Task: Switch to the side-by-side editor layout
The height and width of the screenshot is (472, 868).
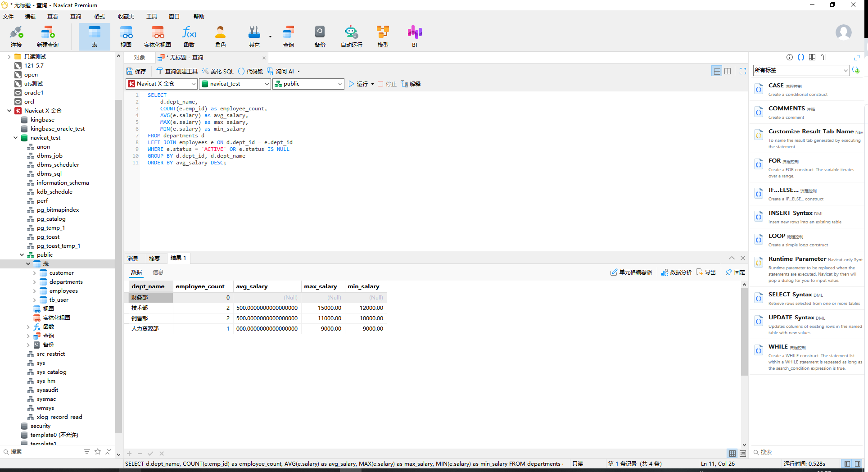Action: click(x=728, y=71)
